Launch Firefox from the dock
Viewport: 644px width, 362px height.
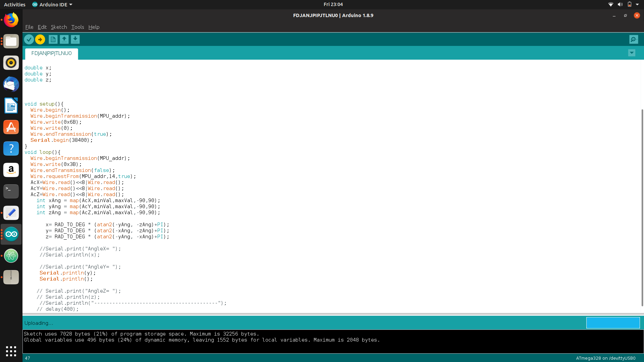point(11,20)
